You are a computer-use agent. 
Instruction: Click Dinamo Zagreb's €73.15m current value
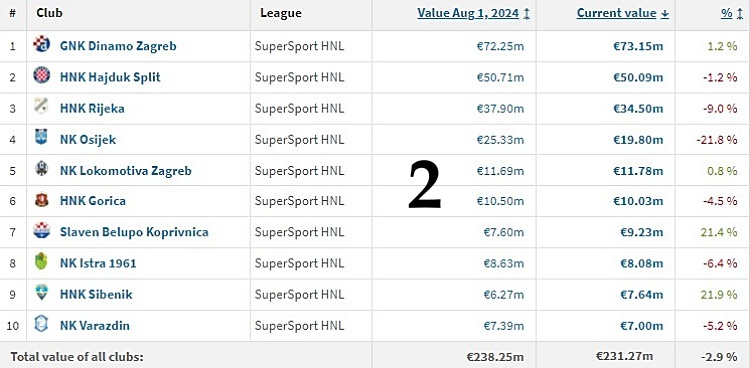(638, 46)
